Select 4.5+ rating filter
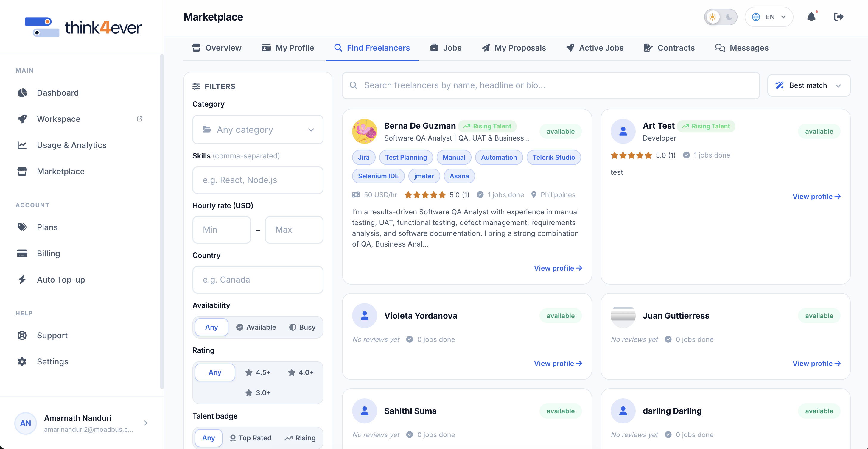Screen dimensions: 868x449 pos(258,372)
